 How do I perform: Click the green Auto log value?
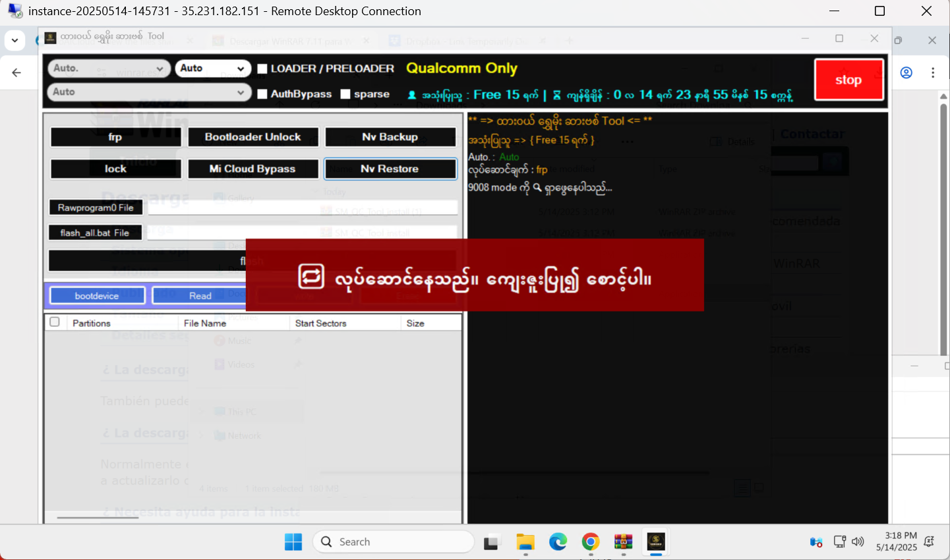coord(509,157)
